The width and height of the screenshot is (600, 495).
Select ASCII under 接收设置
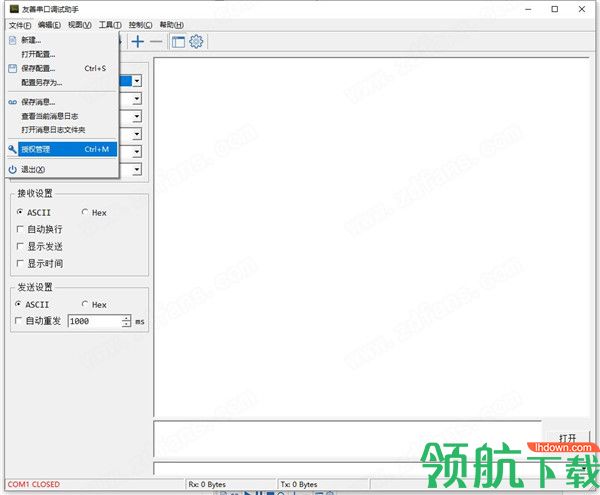click(34, 212)
